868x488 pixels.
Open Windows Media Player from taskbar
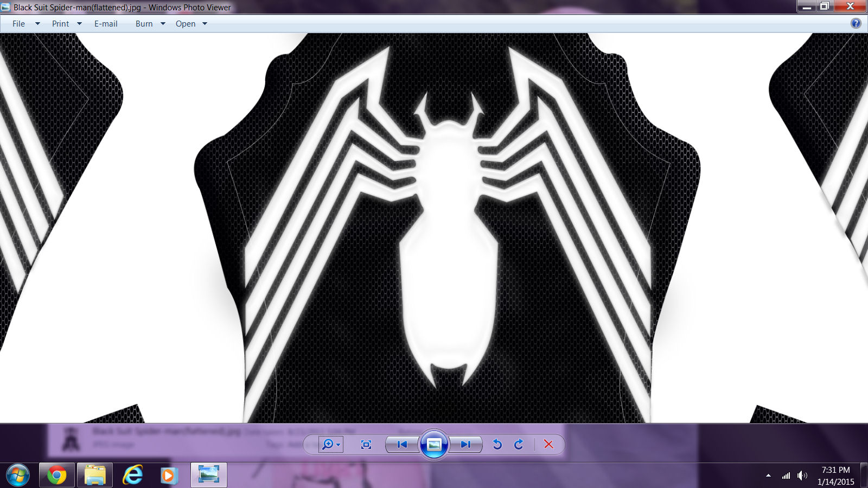(170, 476)
